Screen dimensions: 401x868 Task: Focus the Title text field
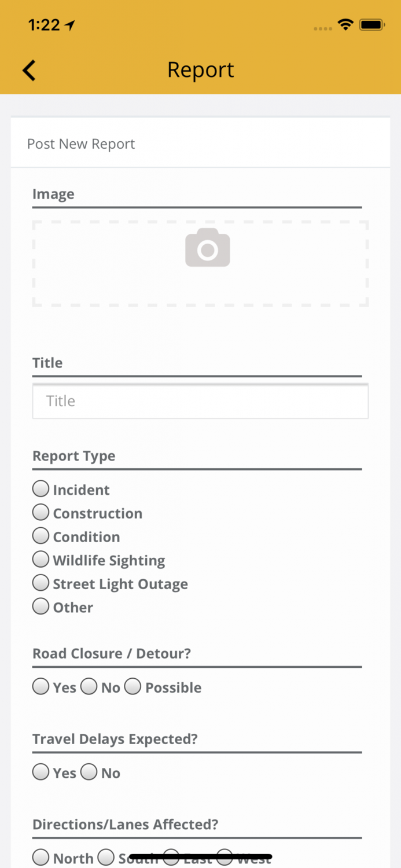coord(200,401)
